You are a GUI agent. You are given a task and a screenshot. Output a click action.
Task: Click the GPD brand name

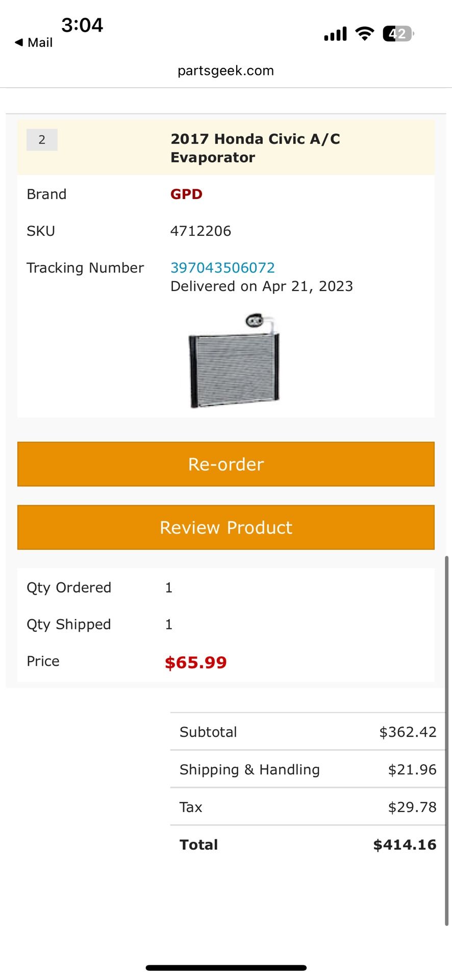point(186,194)
